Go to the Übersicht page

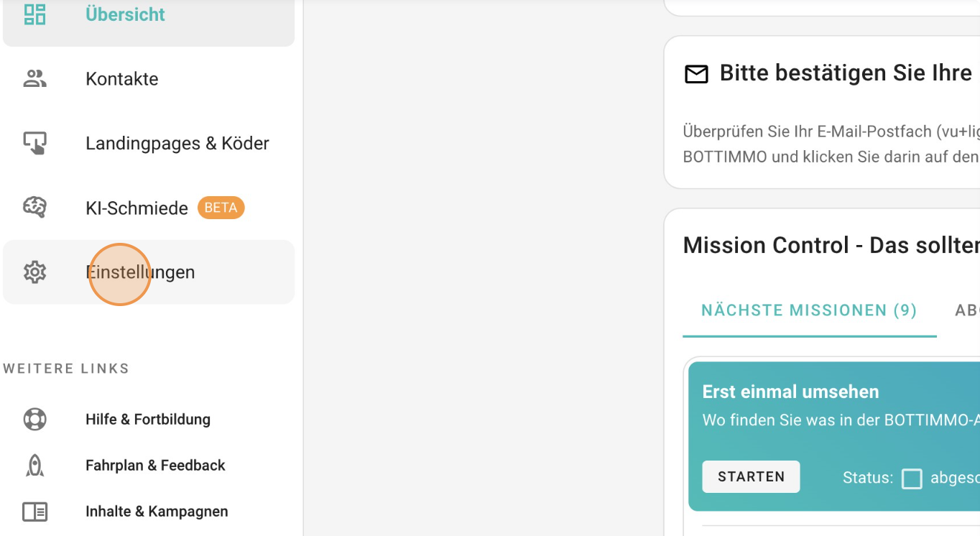[x=125, y=14]
